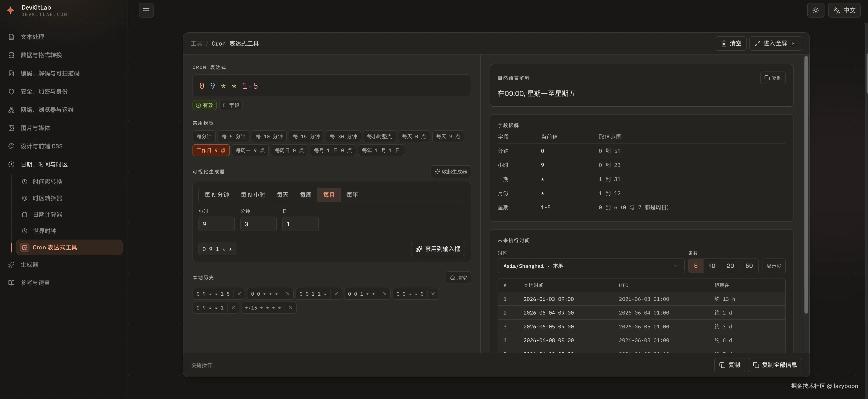This screenshot has height=399, width=868.
Task: Set 条数 count to 5
Action: tap(696, 266)
